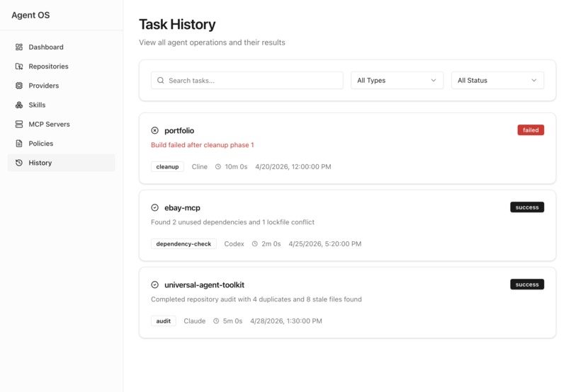This screenshot has width=571, height=392.
Task: Click the dependency-check tag on ebay-mcp
Action: click(183, 243)
